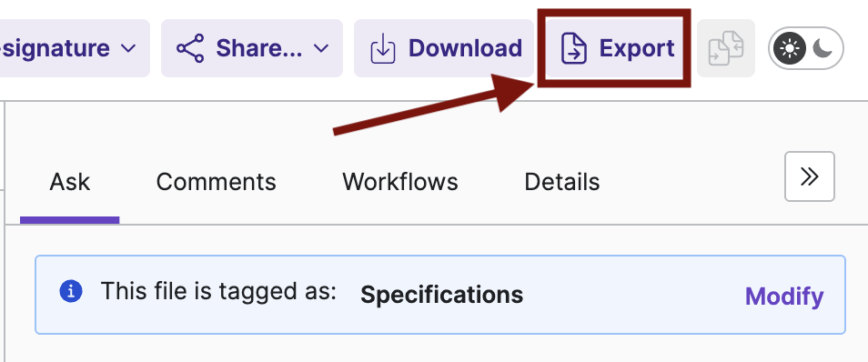Image resolution: width=868 pixels, height=362 pixels.
Task: Click the Download button
Action: click(444, 48)
